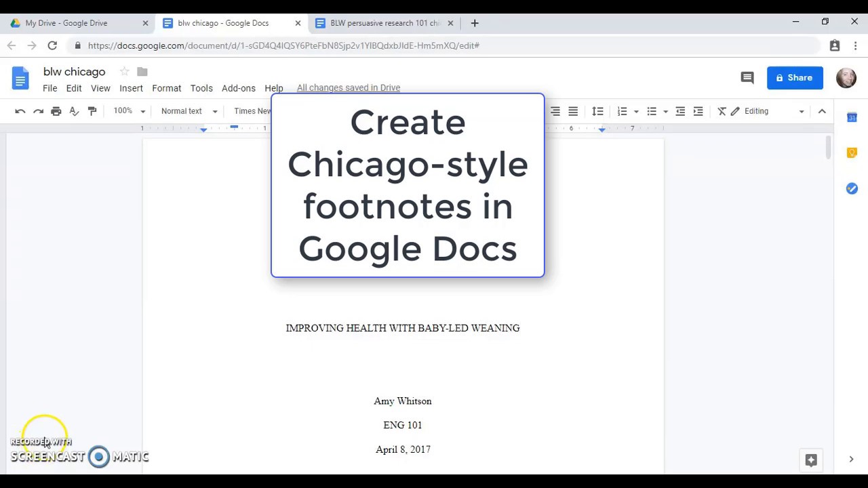Click the vertical scrollbar thumb
The height and width of the screenshot is (488, 868).
(828, 148)
